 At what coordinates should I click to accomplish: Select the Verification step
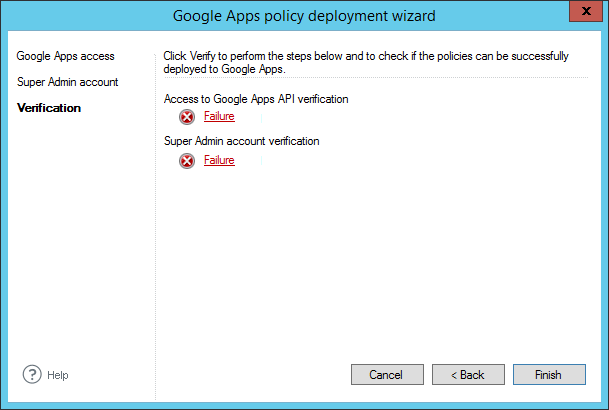tap(49, 108)
